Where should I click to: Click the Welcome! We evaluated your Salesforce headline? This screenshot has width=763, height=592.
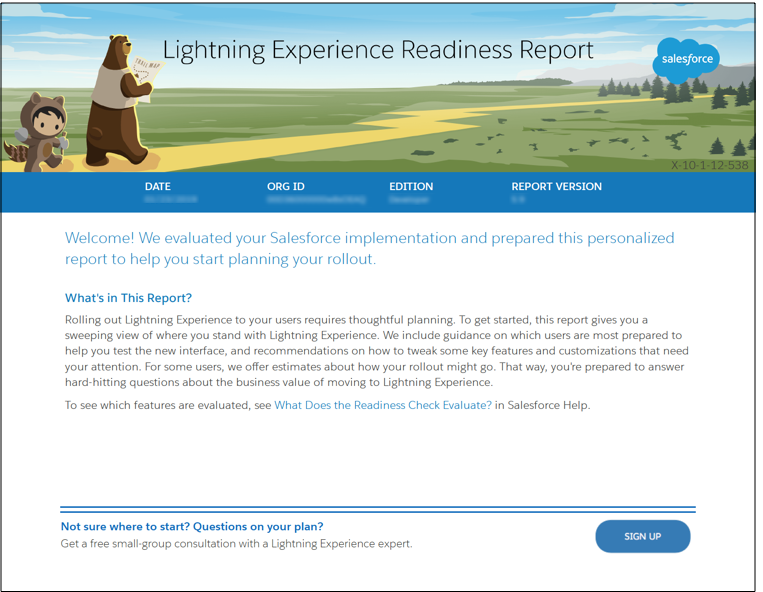pos(370,248)
